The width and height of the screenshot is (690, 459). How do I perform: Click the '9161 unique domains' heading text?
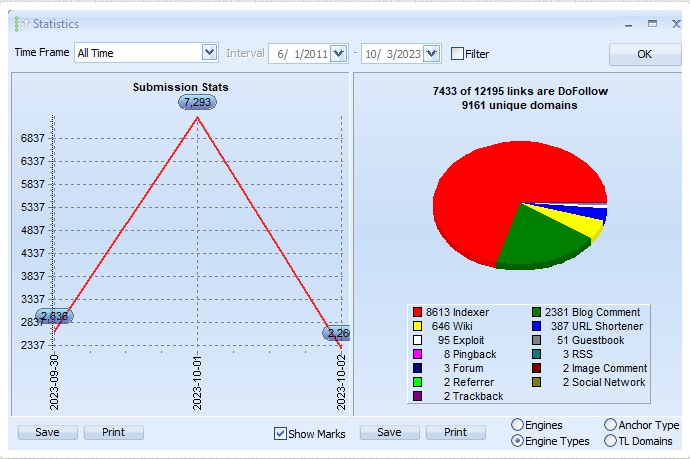tap(520, 105)
